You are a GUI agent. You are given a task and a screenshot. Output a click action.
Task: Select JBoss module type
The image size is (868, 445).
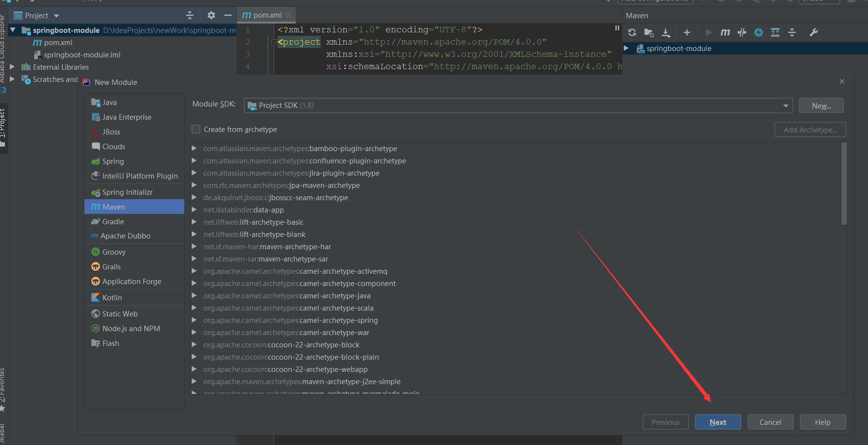point(134,131)
